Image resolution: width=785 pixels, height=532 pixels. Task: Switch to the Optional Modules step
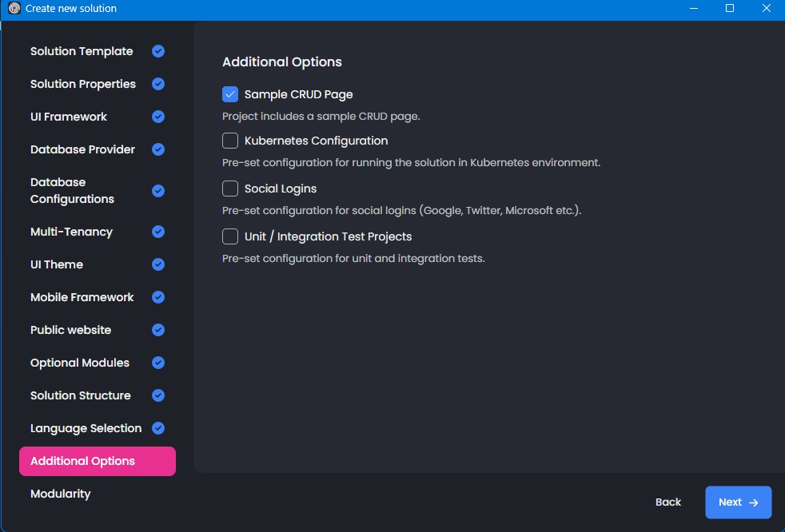[x=80, y=363]
